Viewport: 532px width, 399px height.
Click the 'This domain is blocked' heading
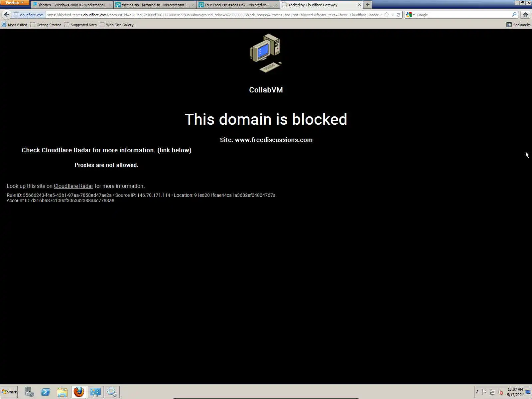tap(266, 119)
